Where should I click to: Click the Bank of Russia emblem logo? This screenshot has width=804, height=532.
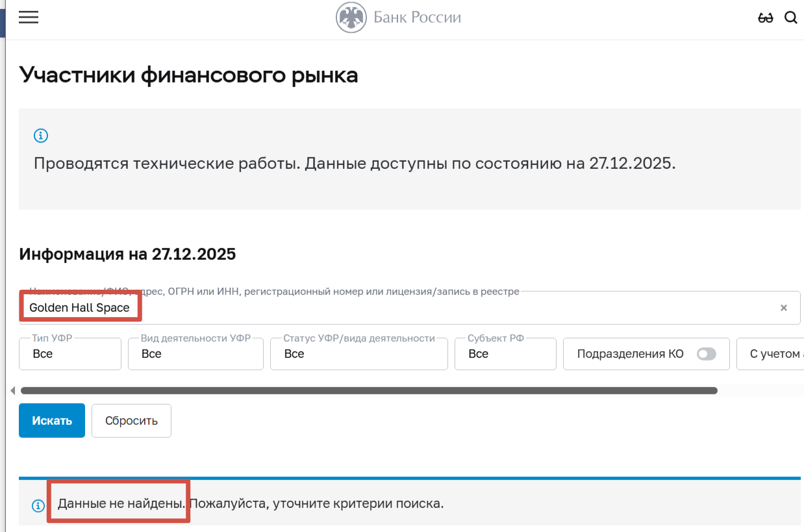click(x=351, y=18)
